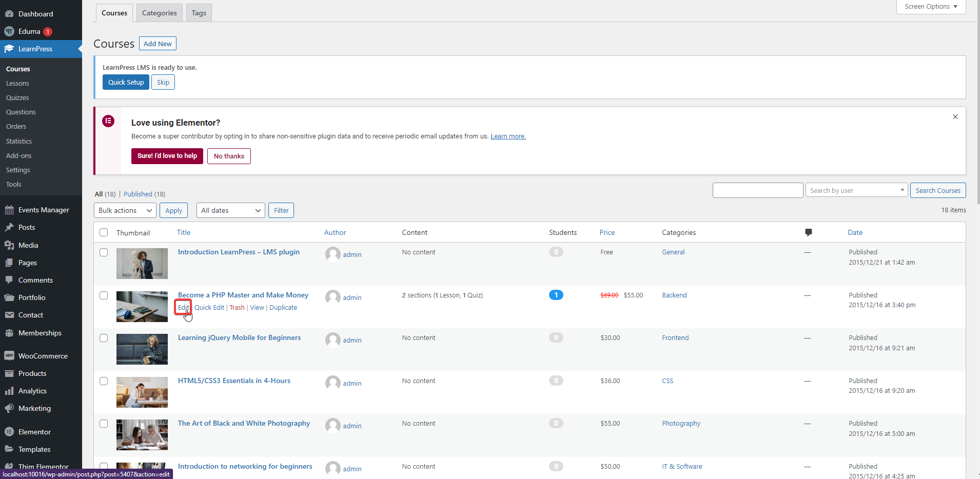This screenshot has width=980, height=479.
Task: Click Quick Setup button
Action: pyautogui.click(x=126, y=82)
